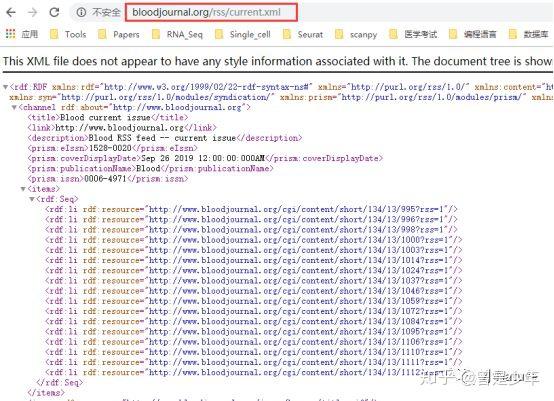Click the prism:publicationName Blood line
This screenshot has width=554, height=401.
[x=151, y=169]
